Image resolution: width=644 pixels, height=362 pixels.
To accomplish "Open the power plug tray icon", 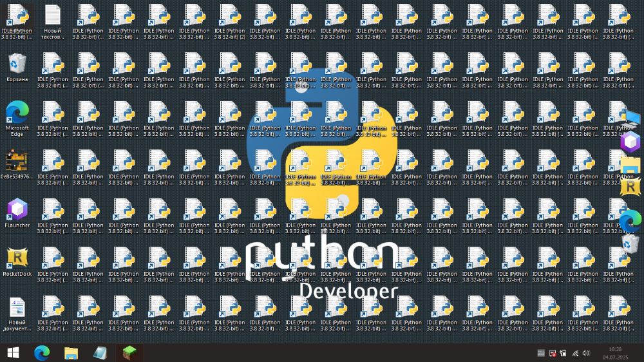I will click(563, 353).
